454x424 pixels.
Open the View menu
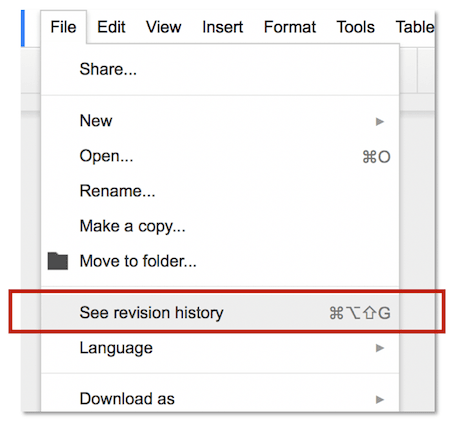[x=163, y=27]
